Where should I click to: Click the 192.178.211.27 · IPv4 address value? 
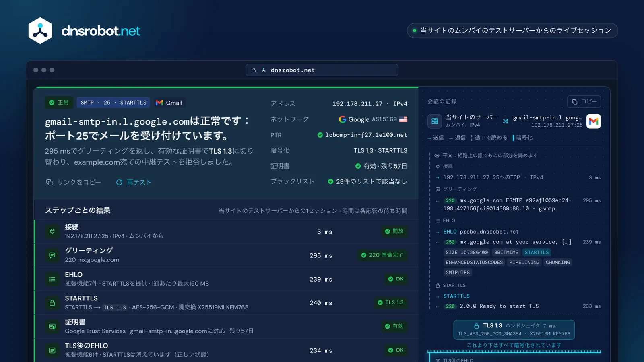(370, 104)
